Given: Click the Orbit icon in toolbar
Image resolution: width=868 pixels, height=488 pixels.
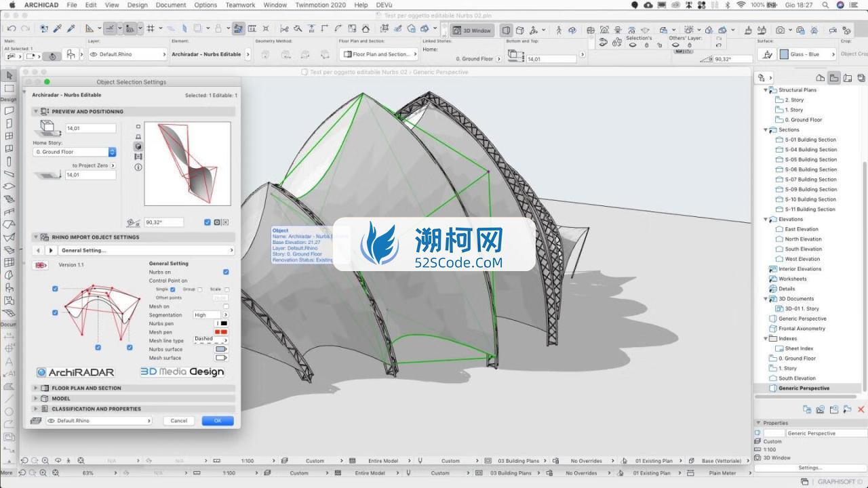Looking at the screenshot, I should click(572, 30).
